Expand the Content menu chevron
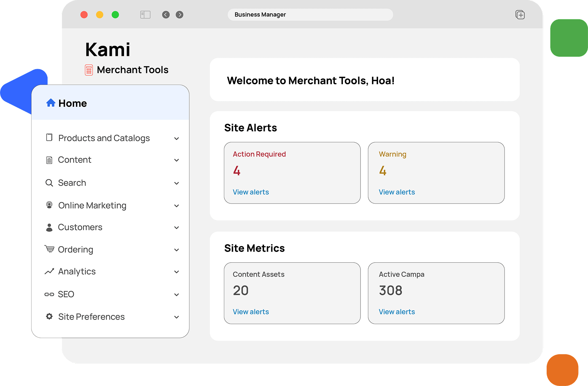Image resolution: width=588 pixels, height=386 pixels. [x=177, y=160]
